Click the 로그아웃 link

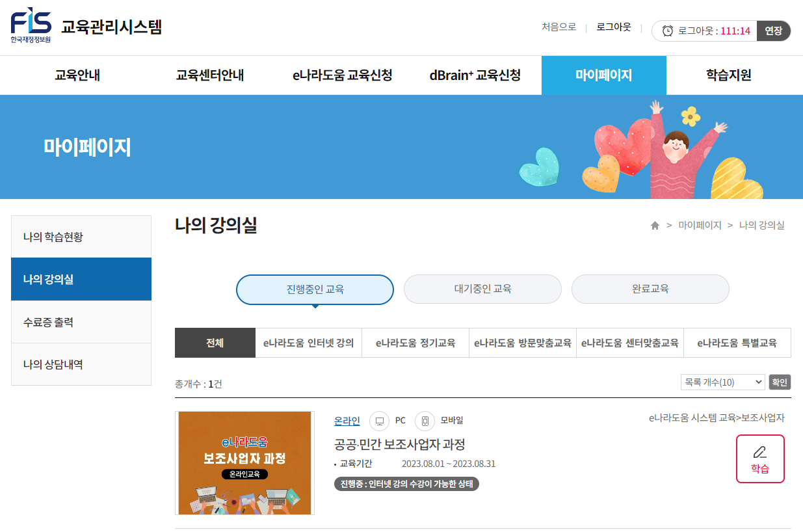614,27
